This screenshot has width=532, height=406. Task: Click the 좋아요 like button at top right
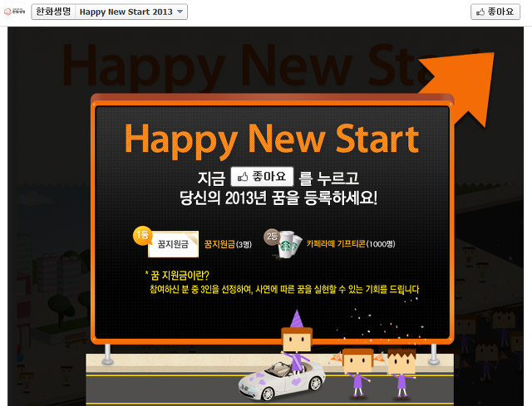click(495, 12)
